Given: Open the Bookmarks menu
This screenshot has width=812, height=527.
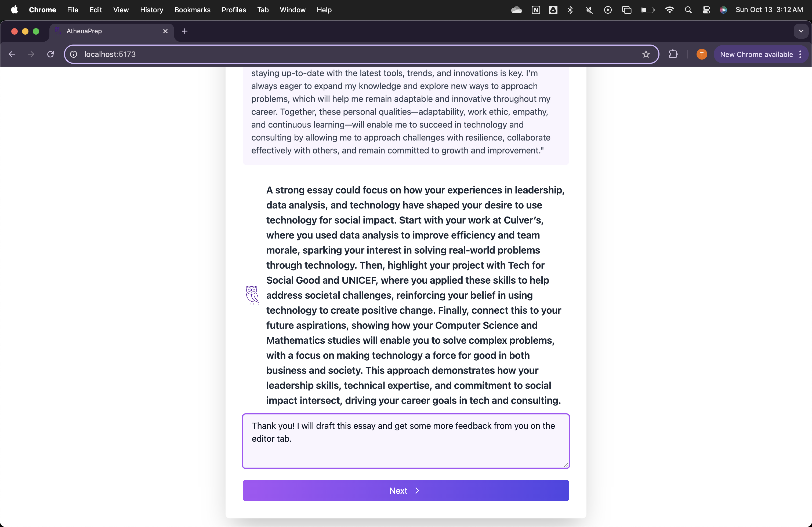Looking at the screenshot, I should tap(192, 10).
